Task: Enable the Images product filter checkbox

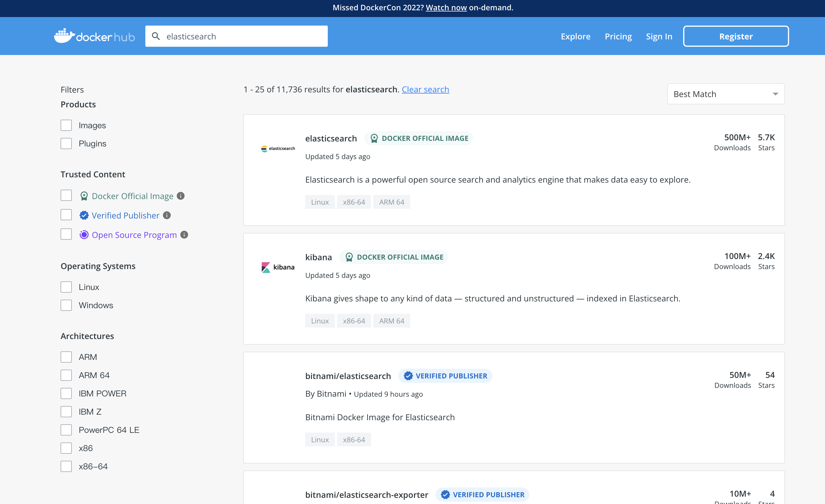Action: tap(66, 125)
